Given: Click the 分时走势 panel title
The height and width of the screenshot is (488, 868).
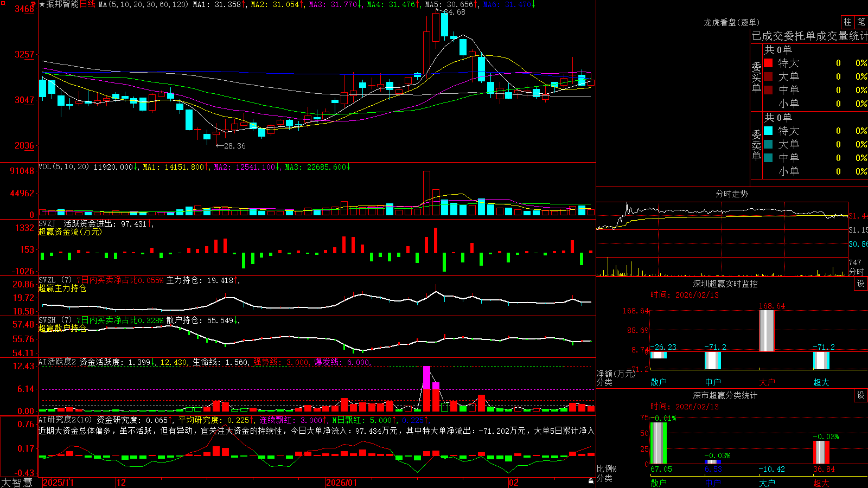Looking at the screenshot, I should (x=732, y=194).
